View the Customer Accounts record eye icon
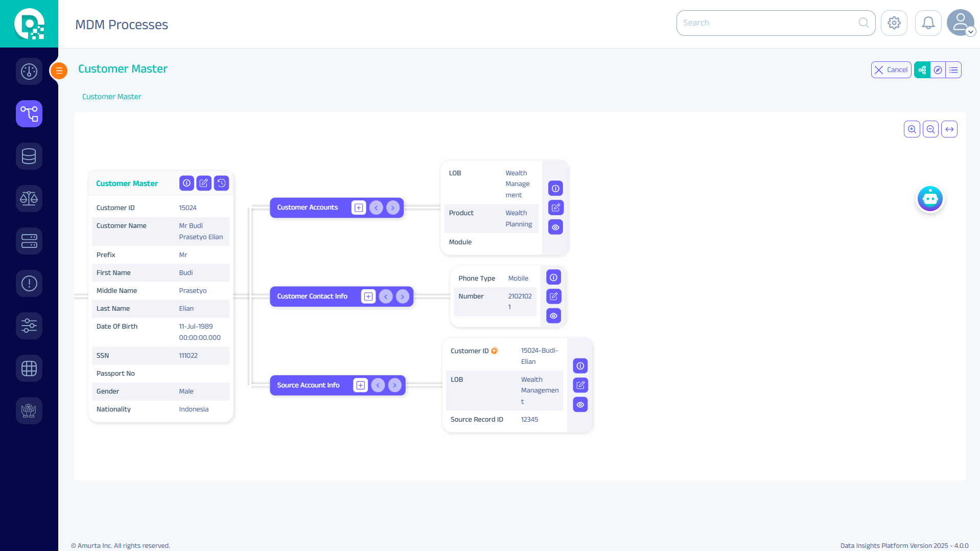The height and width of the screenshot is (551, 980). [x=555, y=227]
